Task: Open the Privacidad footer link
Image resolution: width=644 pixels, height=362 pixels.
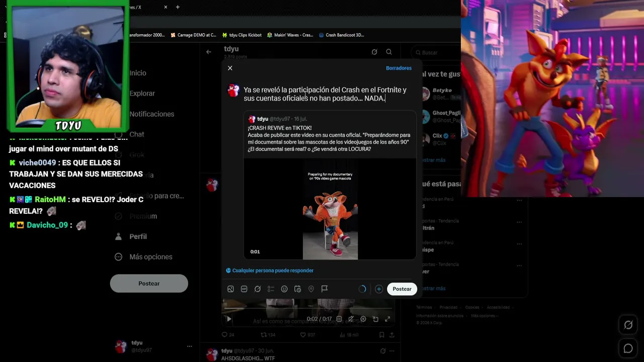Action: pyautogui.click(x=448, y=307)
